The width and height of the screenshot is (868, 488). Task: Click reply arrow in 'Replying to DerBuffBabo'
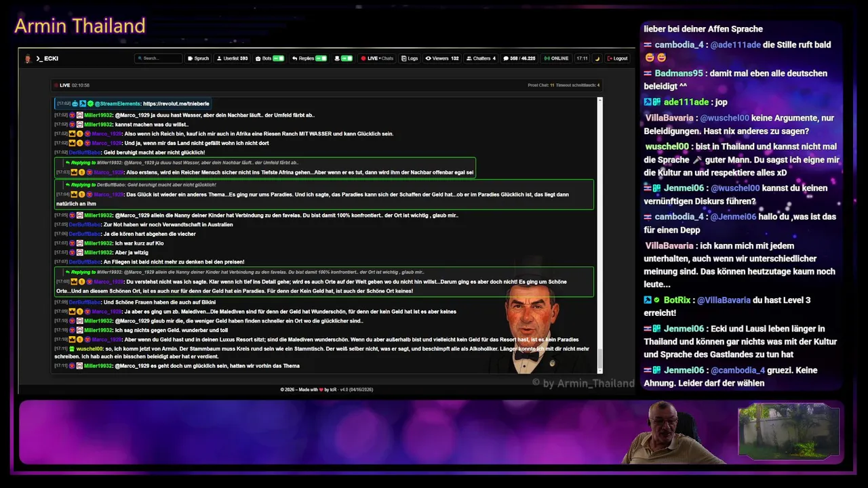pyautogui.click(x=68, y=184)
